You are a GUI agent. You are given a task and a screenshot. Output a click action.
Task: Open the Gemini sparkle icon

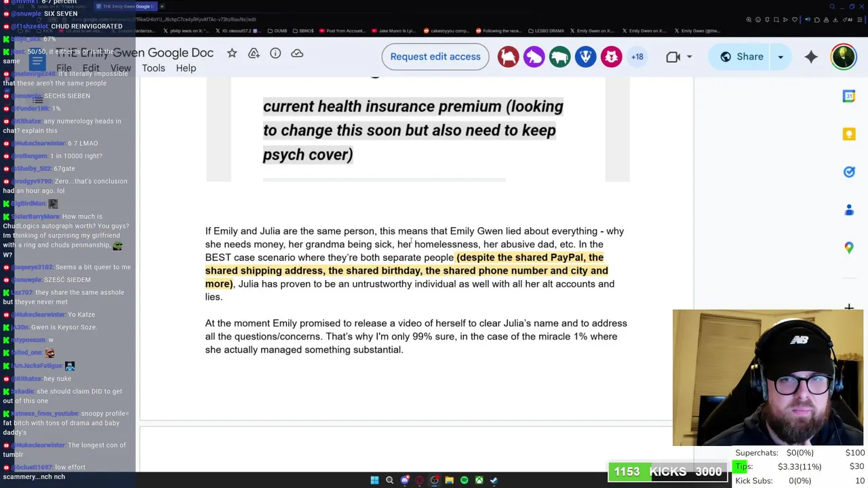811,57
